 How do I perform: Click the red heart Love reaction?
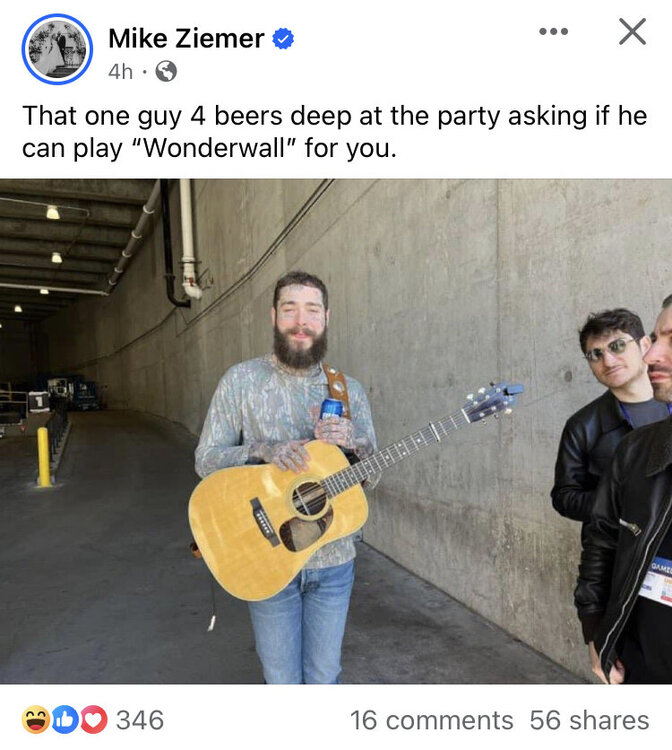(x=94, y=719)
